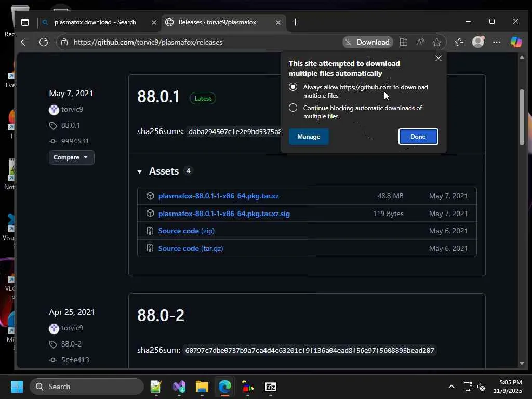The height and width of the screenshot is (399, 532).
Task: Click the Latest release badge
Action: (x=203, y=98)
